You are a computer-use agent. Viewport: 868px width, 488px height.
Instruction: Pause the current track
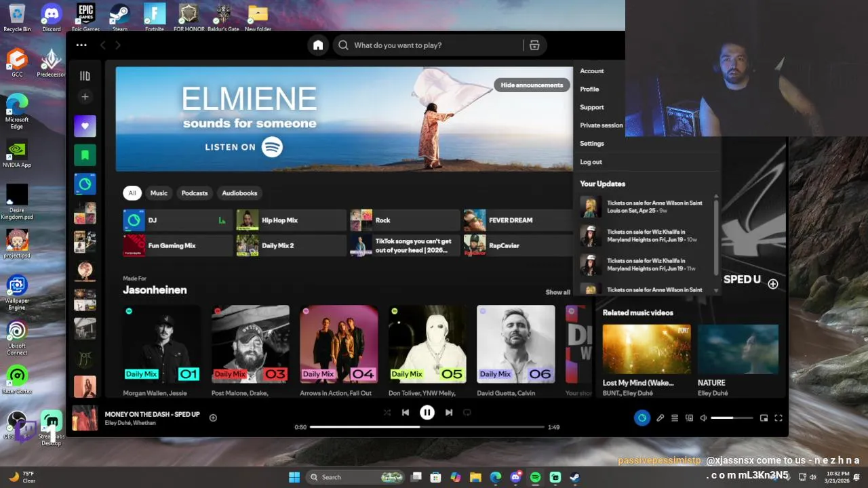click(427, 412)
